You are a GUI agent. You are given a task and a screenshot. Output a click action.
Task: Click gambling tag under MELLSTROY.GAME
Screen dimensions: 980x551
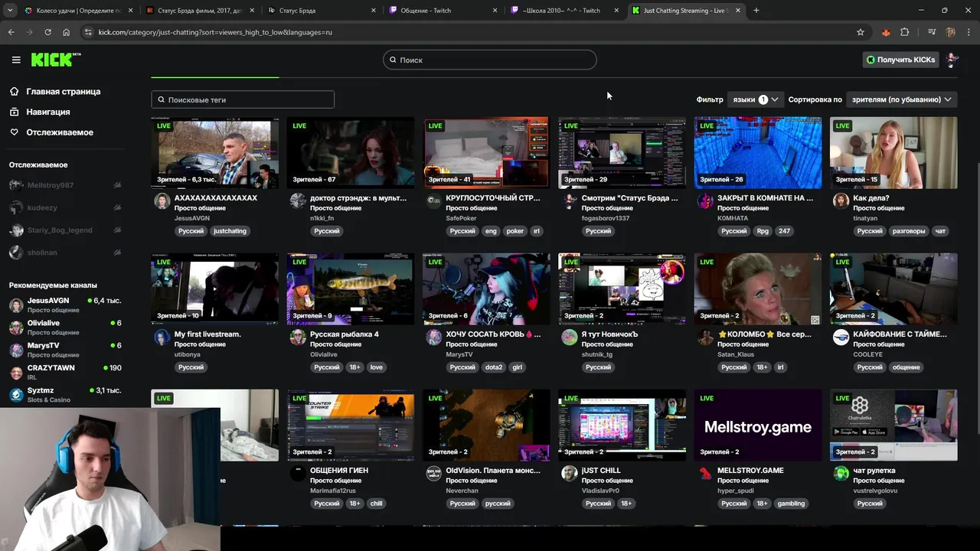[x=791, y=504]
